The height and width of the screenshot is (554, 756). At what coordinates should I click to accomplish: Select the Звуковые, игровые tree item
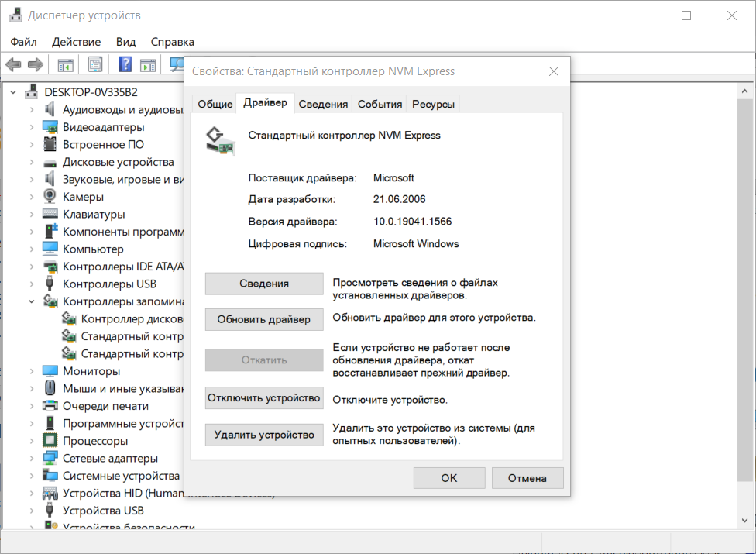(115, 179)
